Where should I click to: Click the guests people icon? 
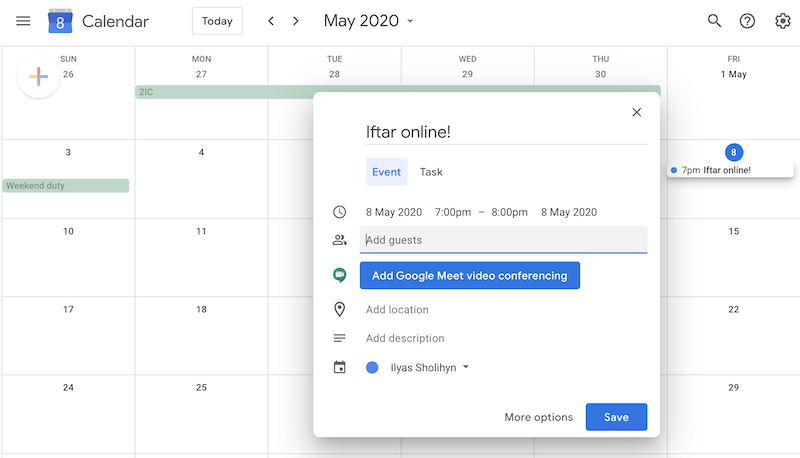[339, 240]
